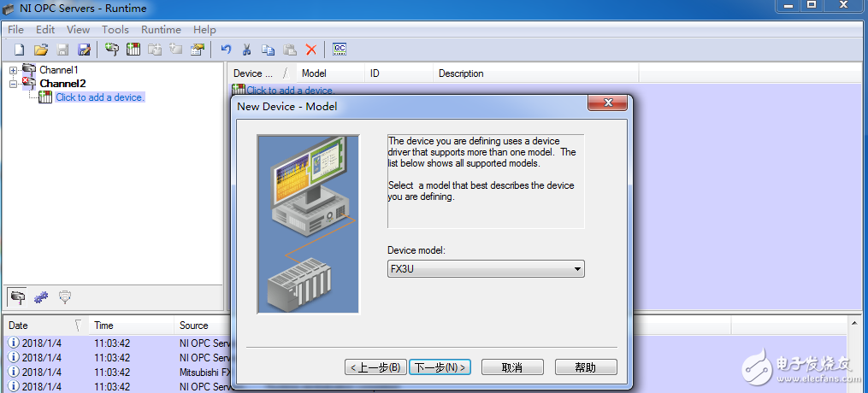The image size is (868, 393).
Task: Sort the event log by the Date column
Action: [x=45, y=326]
